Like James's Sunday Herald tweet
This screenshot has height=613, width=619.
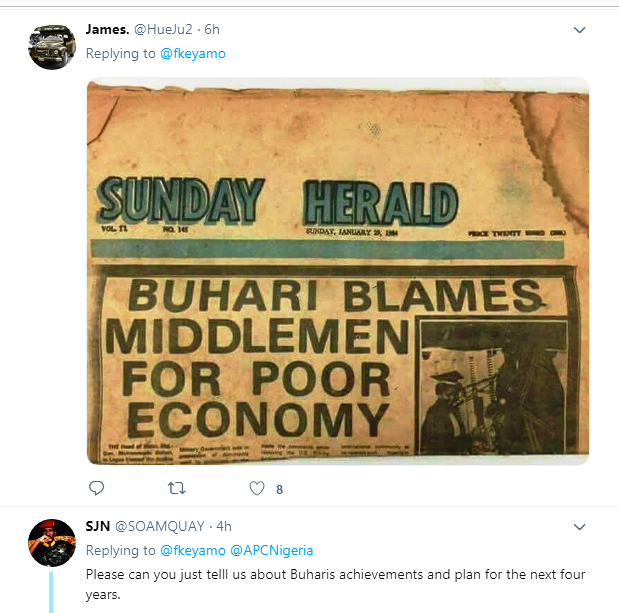(x=257, y=489)
